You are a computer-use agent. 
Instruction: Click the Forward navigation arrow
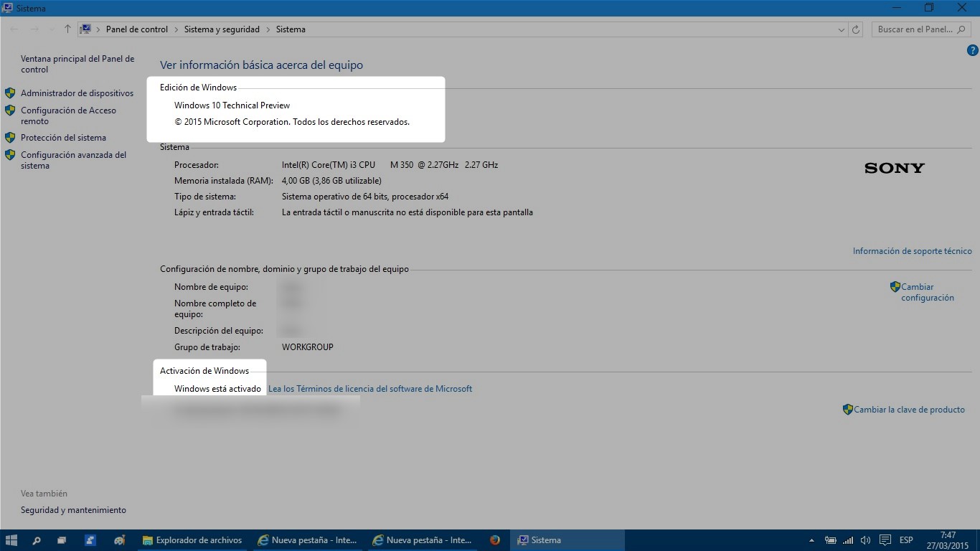tap(34, 29)
